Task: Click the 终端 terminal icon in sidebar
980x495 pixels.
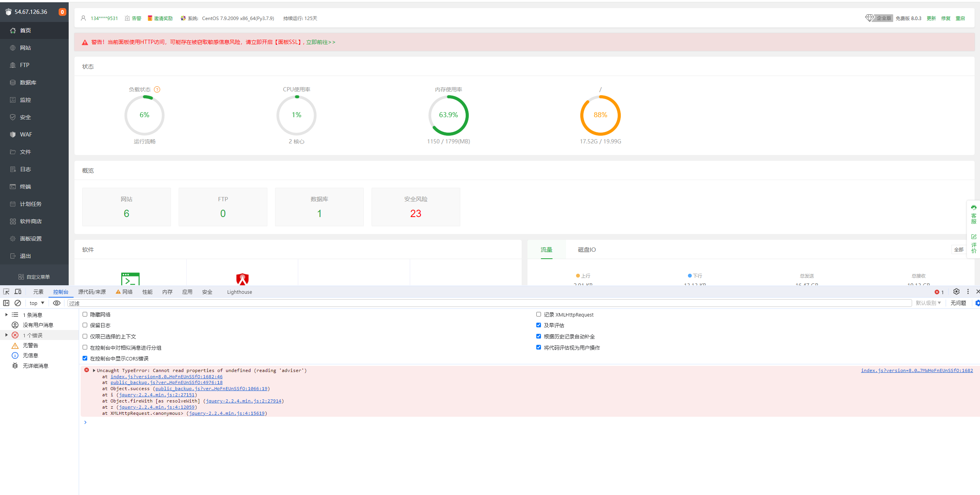Action: [13, 187]
